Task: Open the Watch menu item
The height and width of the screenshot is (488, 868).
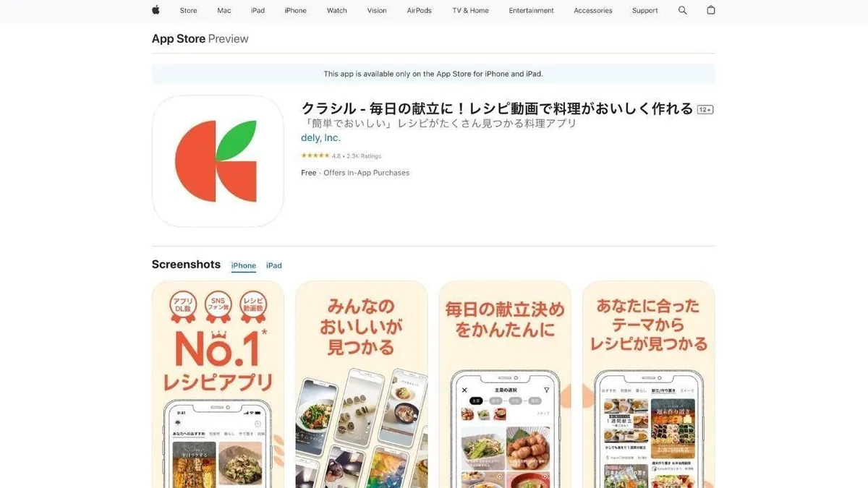Action: pos(337,11)
